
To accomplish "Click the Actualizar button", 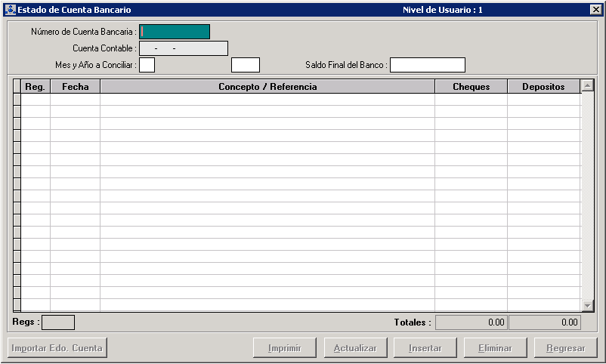I will pyautogui.click(x=355, y=348).
